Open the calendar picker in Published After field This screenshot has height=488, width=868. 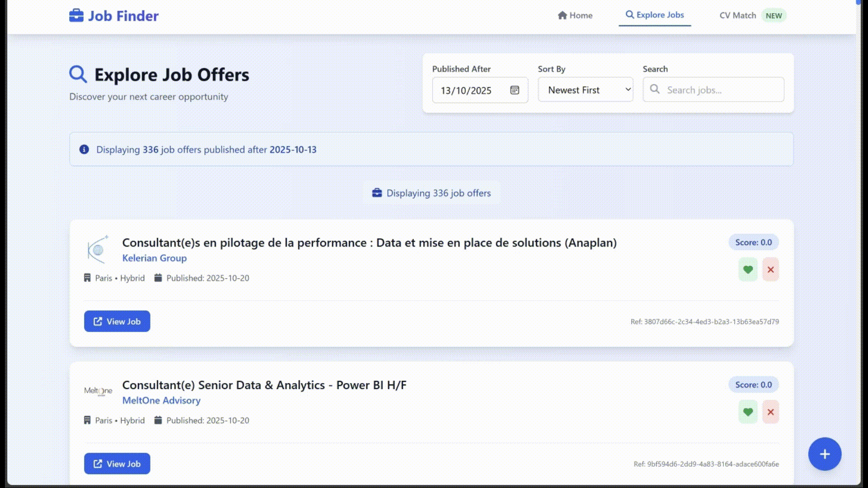[x=515, y=90]
